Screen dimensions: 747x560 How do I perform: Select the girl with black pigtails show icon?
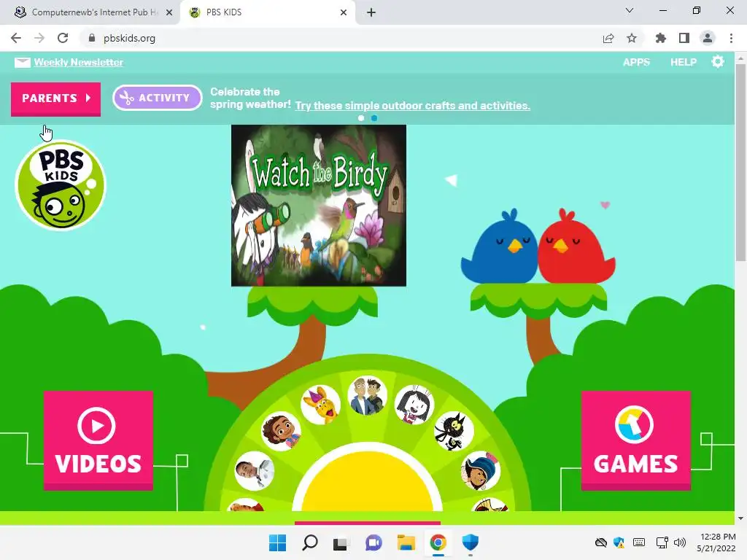(x=414, y=404)
